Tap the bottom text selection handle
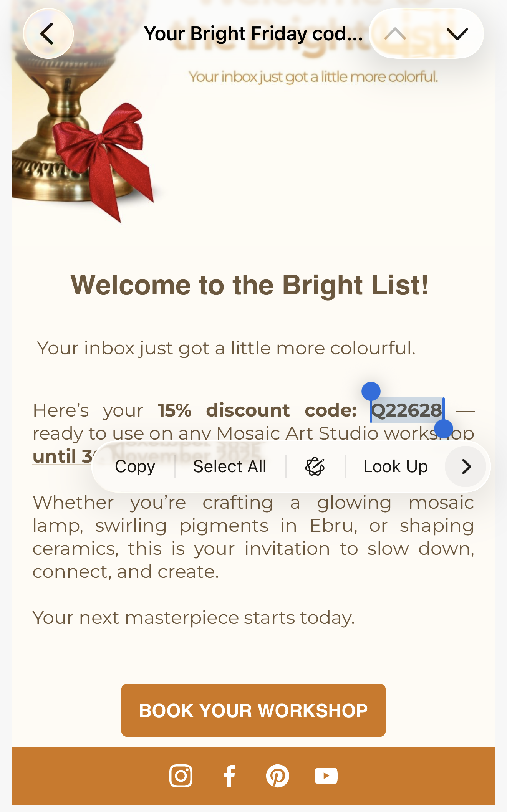Viewport: 507px width, 812px height. click(x=444, y=428)
